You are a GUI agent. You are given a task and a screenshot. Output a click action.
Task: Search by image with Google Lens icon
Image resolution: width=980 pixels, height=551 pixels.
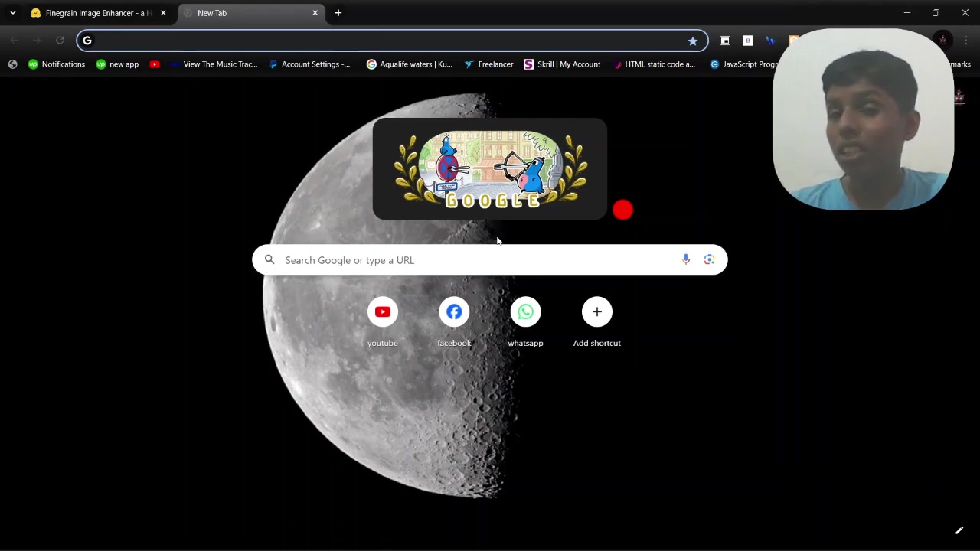[709, 260]
